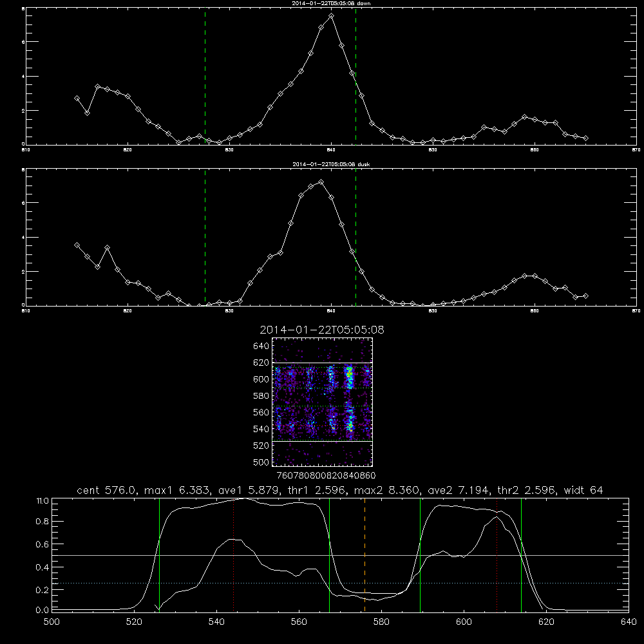Click the green dashed line near 842 in the dusk plot
The width and height of the screenshot is (644, 644).
(355, 238)
